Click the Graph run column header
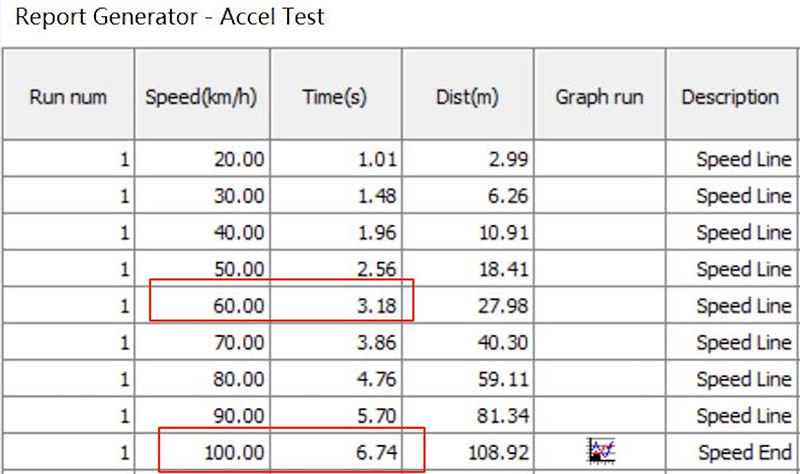 click(x=600, y=94)
